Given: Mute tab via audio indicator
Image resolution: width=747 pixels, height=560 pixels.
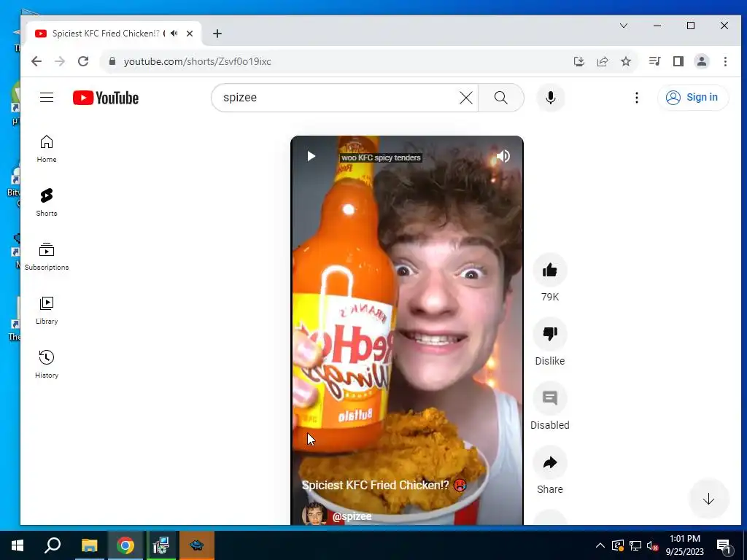Looking at the screenshot, I should click(174, 34).
